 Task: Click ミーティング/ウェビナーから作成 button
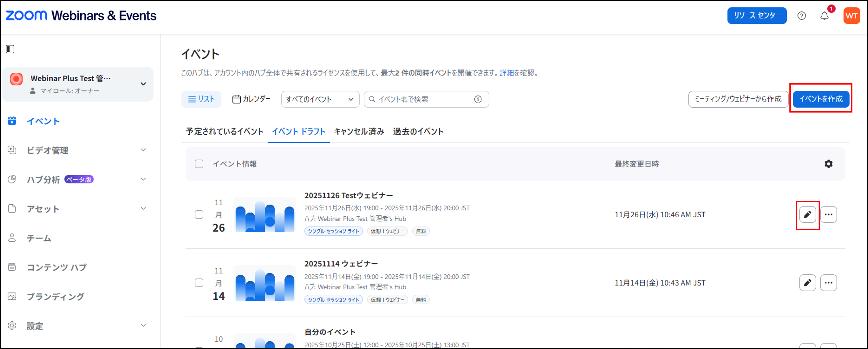click(x=738, y=99)
